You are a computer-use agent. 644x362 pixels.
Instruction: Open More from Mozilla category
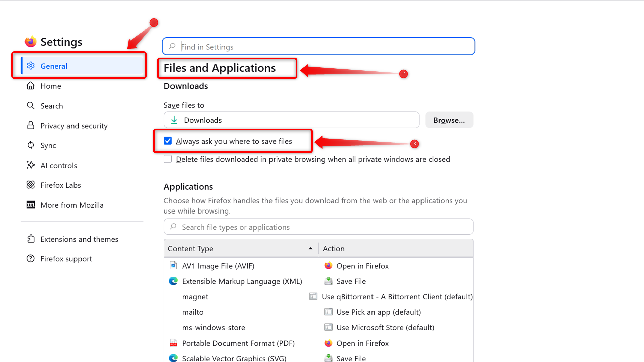(82, 205)
